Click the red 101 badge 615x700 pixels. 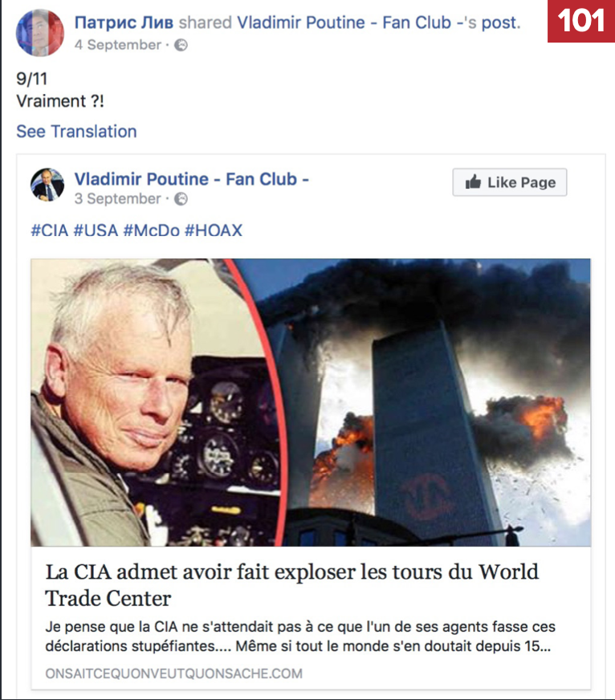(581, 21)
